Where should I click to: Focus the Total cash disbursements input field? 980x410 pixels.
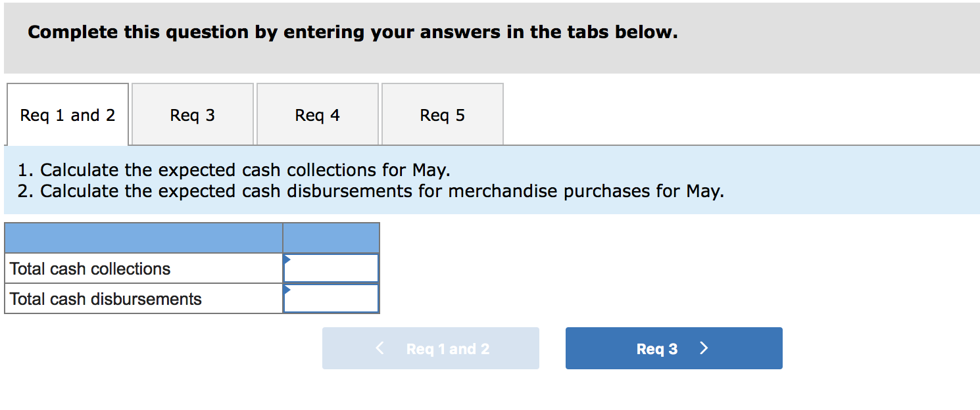[332, 299]
